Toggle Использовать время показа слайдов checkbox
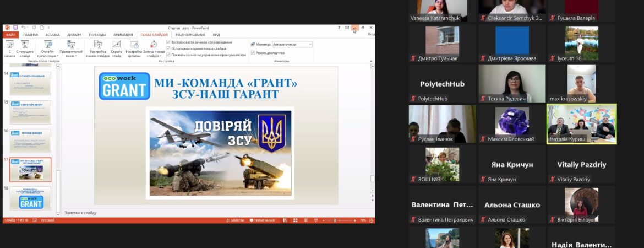This screenshot has height=248, width=644. click(168, 48)
